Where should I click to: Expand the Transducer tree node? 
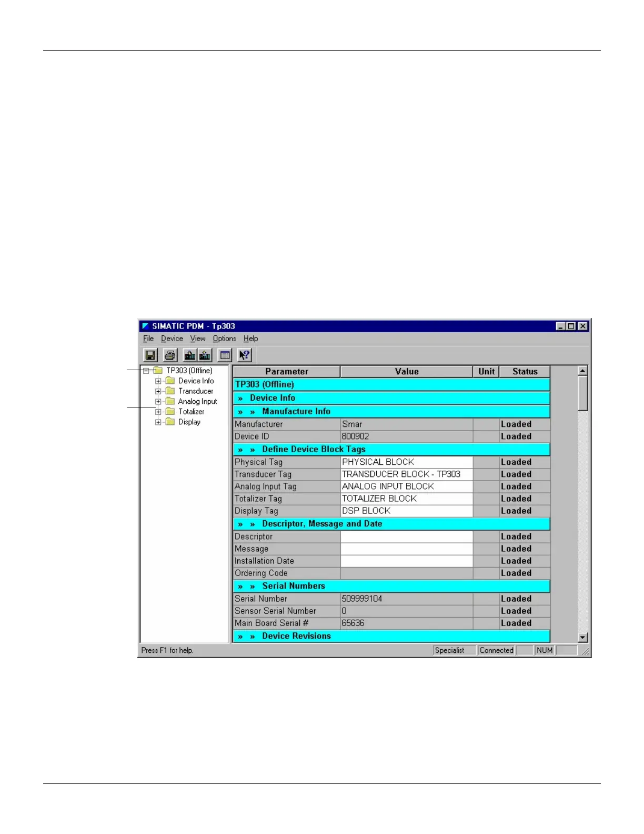pyautogui.click(x=158, y=391)
